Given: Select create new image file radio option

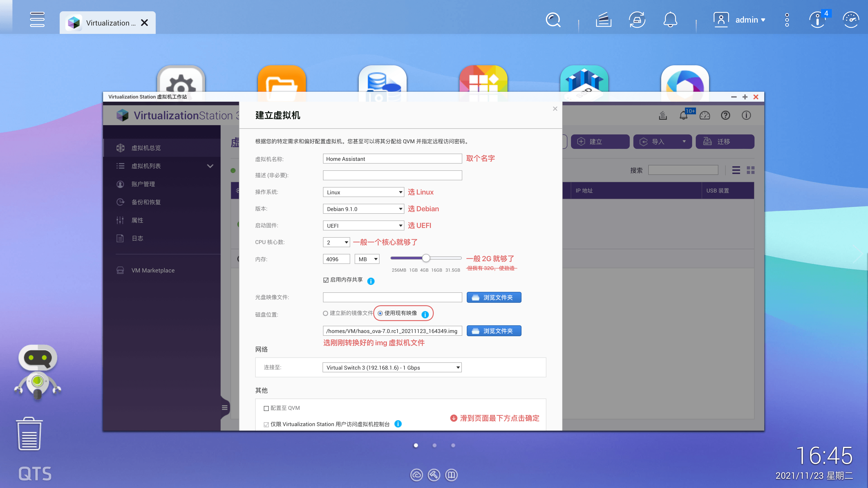Looking at the screenshot, I should click(x=325, y=313).
